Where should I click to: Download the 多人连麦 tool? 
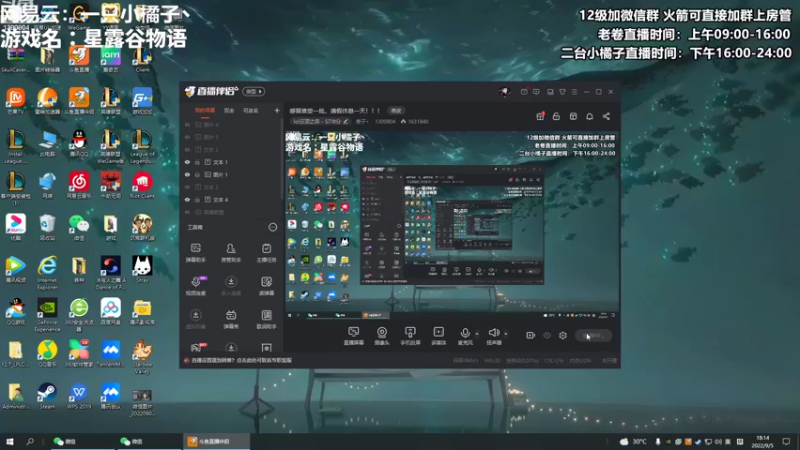click(x=231, y=285)
